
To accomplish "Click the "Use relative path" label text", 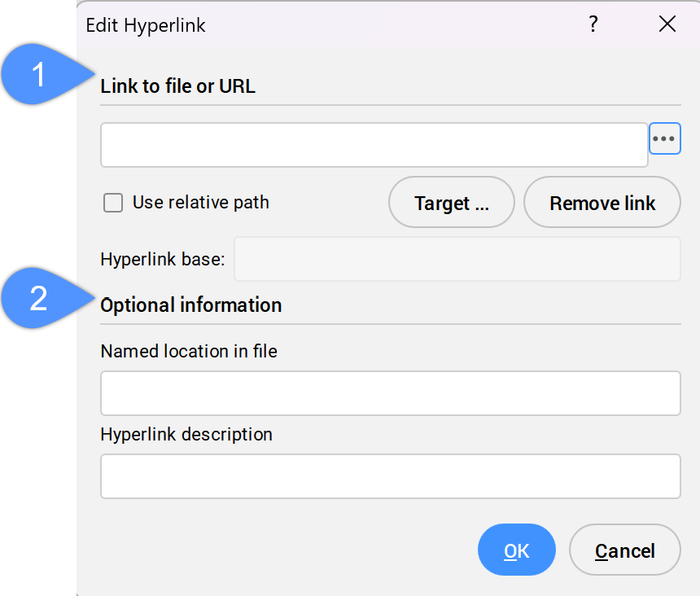I will tap(200, 203).
